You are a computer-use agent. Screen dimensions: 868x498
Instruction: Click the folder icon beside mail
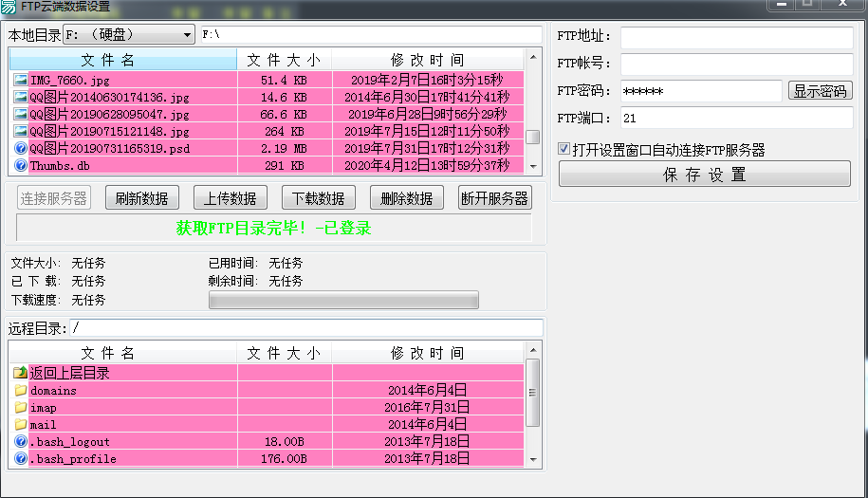(x=21, y=424)
